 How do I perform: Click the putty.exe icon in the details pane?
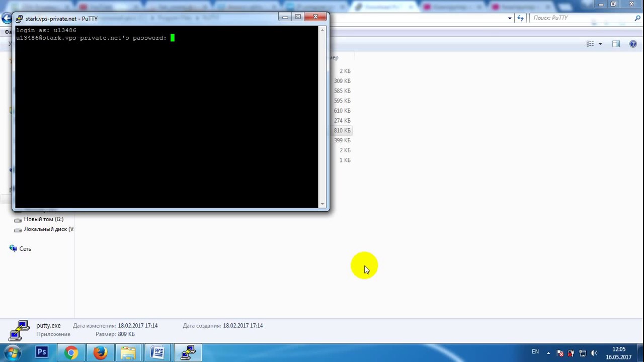19,330
